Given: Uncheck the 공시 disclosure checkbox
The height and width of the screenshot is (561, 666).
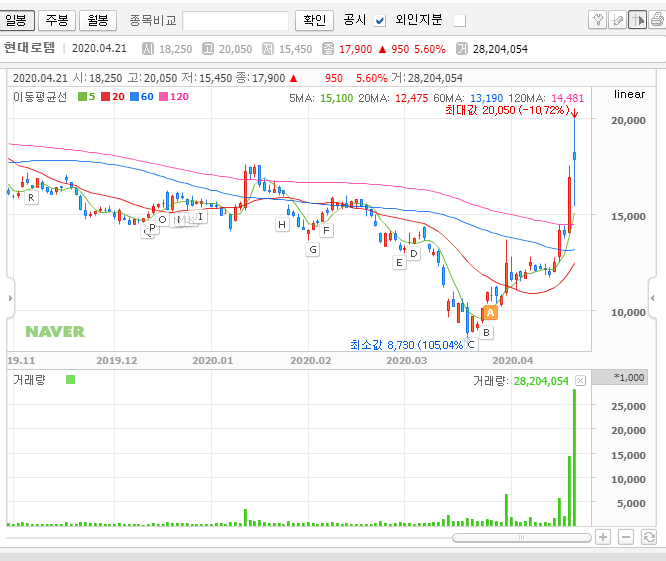Looking at the screenshot, I should tap(380, 20).
